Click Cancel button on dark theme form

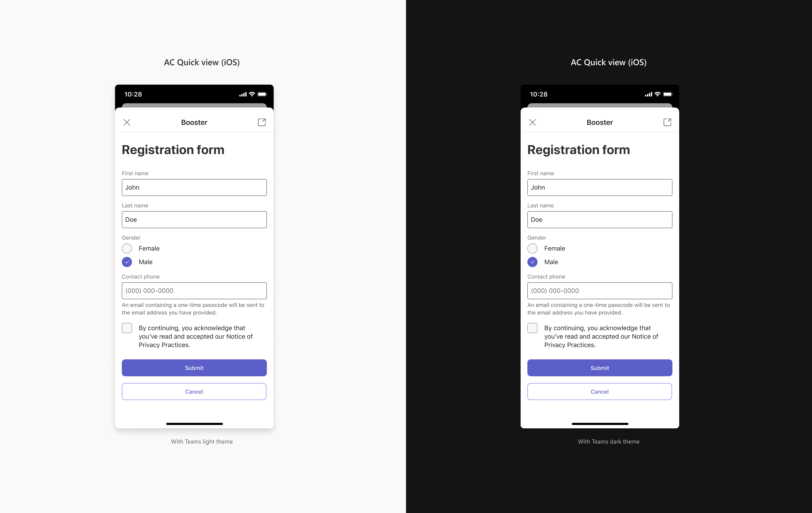(x=599, y=391)
